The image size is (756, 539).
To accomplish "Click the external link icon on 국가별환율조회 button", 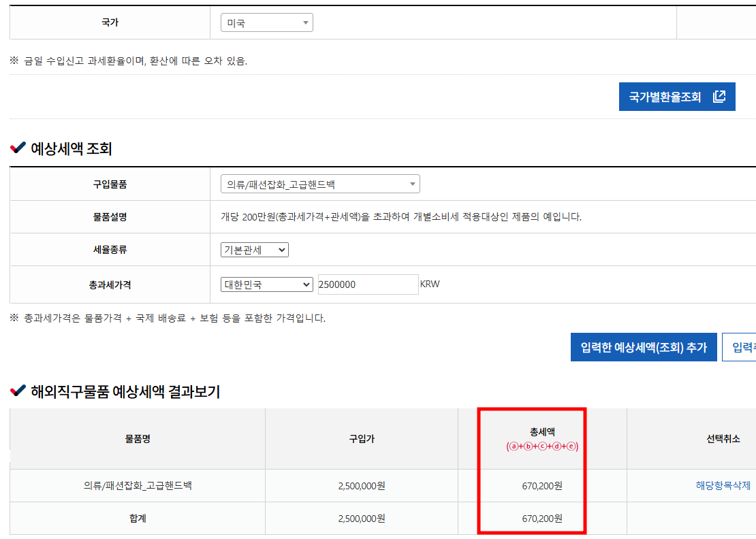I will point(720,96).
